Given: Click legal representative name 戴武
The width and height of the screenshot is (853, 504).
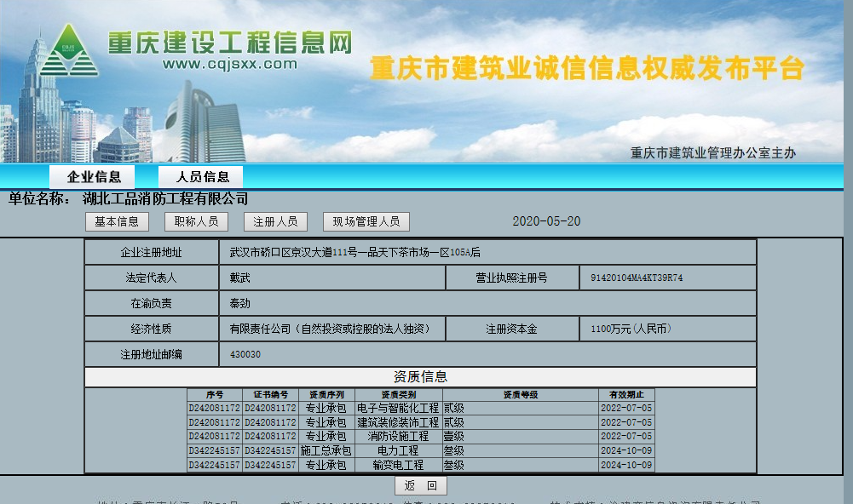Looking at the screenshot, I should point(240,278).
